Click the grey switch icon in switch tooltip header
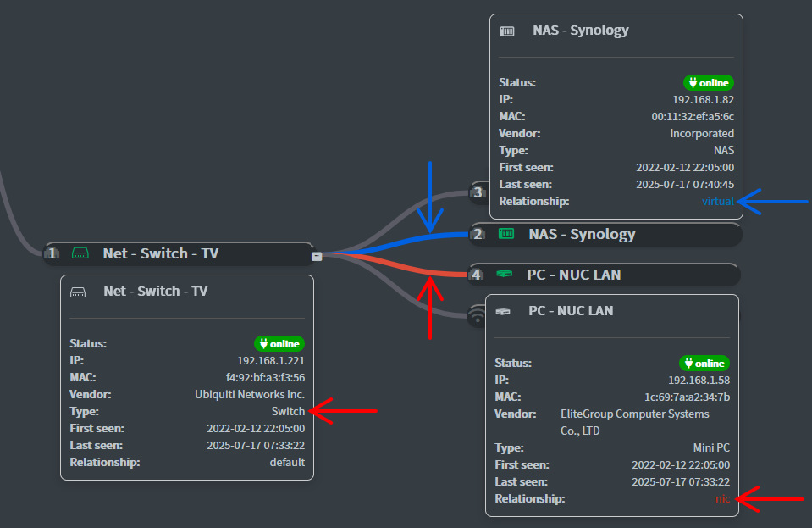Image resolution: width=812 pixels, height=528 pixels. tap(78, 292)
